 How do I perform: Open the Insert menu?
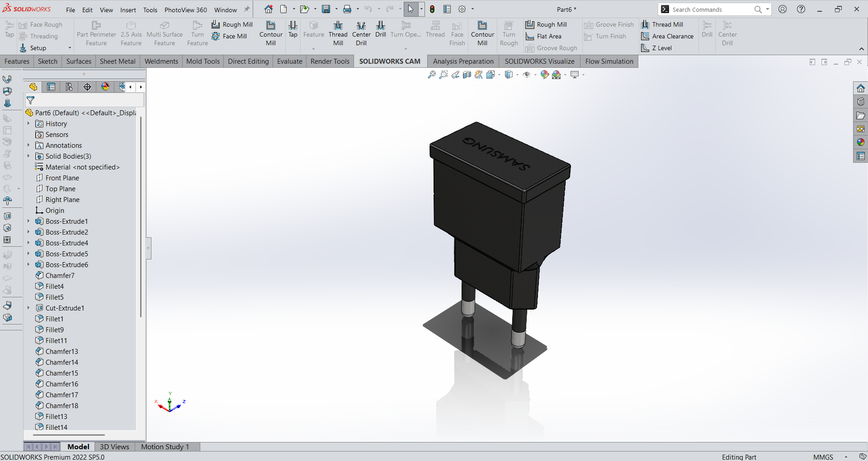point(128,10)
